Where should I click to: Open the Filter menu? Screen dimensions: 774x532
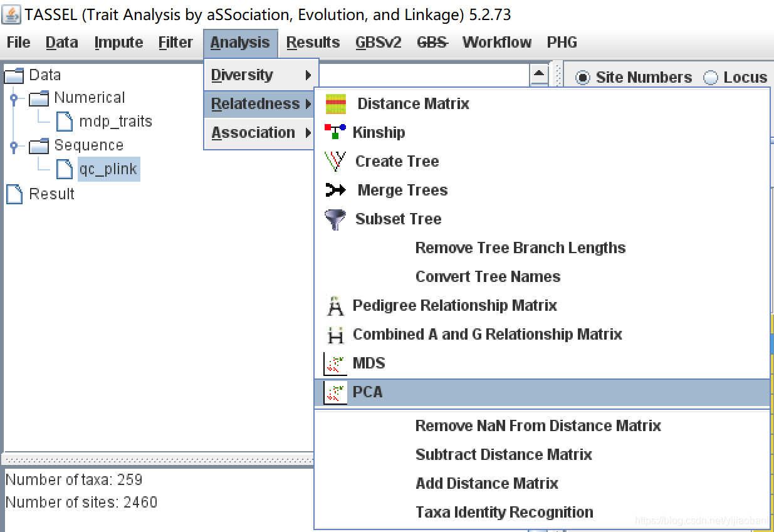point(175,43)
